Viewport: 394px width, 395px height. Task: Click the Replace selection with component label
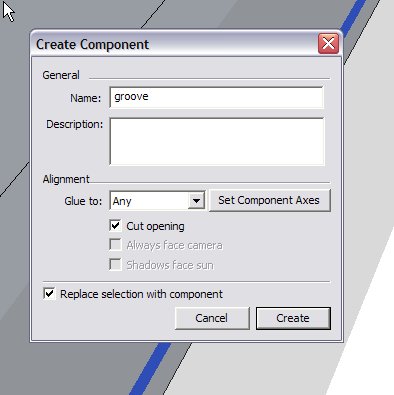click(x=141, y=294)
